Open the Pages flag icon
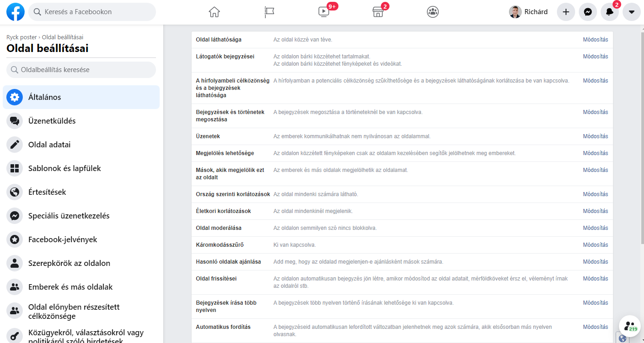The height and width of the screenshot is (343, 644). tap(269, 12)
